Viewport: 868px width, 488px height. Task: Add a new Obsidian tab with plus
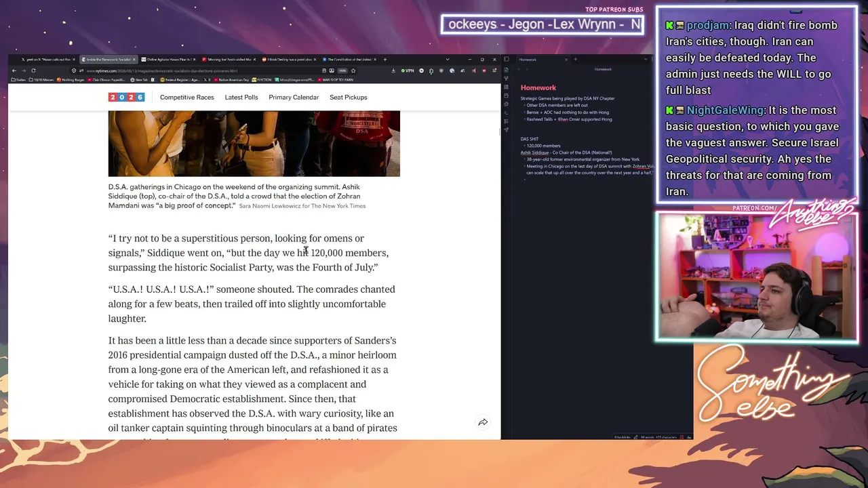coord(575,60)
